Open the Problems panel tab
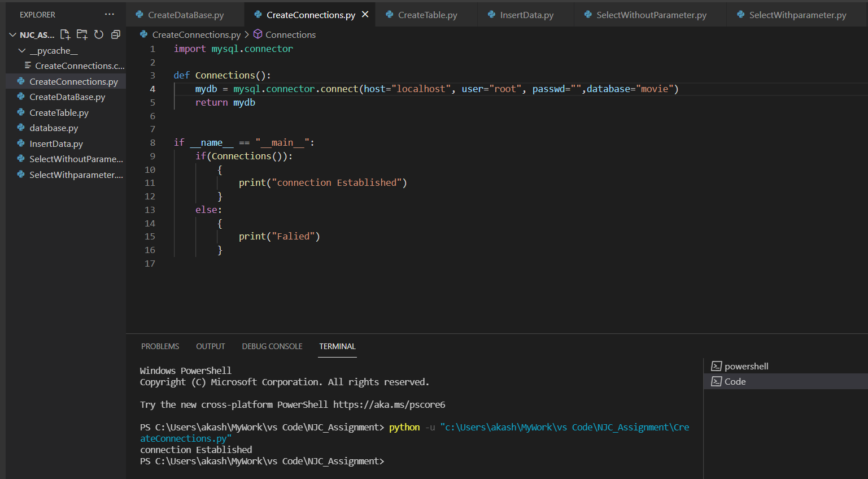 160,346
